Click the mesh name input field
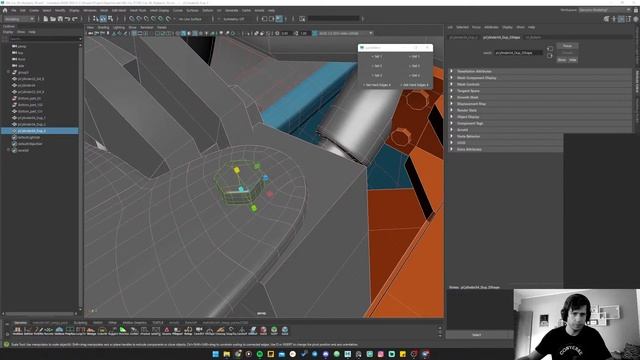This screenshot has height=360, width=640. 519,53
